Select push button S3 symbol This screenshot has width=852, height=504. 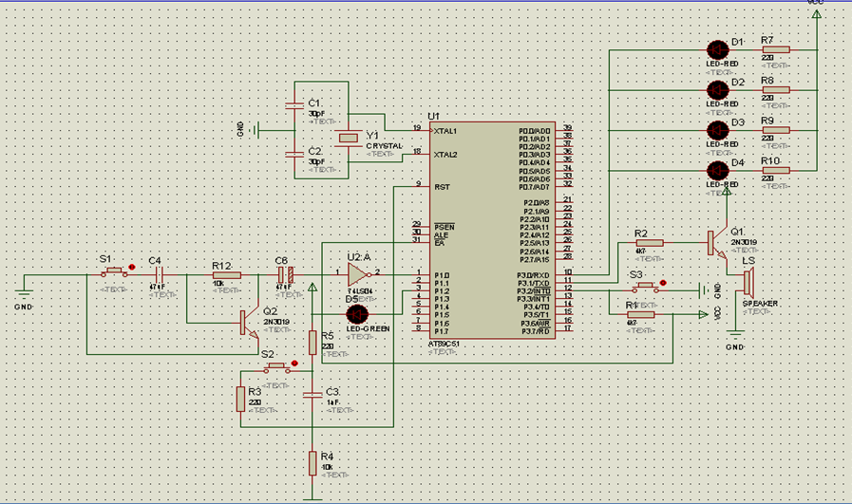click(x=645, y=288)
